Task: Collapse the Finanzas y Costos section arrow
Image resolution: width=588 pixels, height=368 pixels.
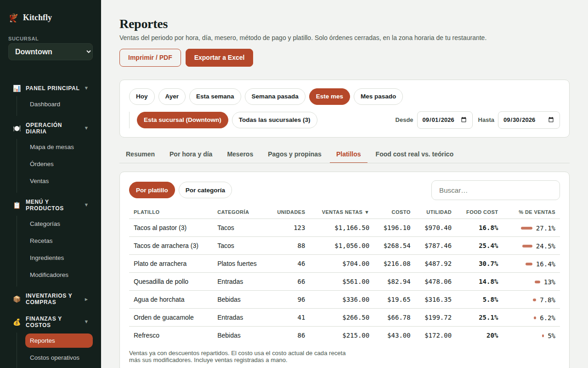Action: 86,322
